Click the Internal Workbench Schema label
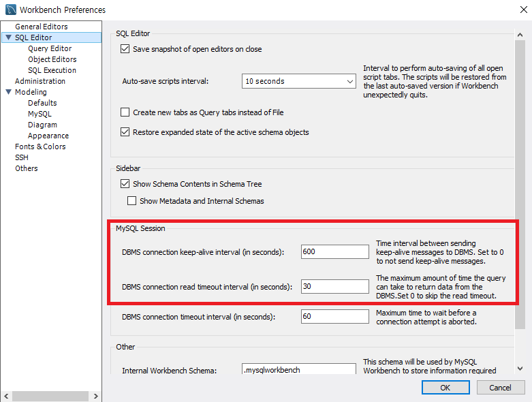532x402 pixels. pyautogui.click(x=170, y=371)
